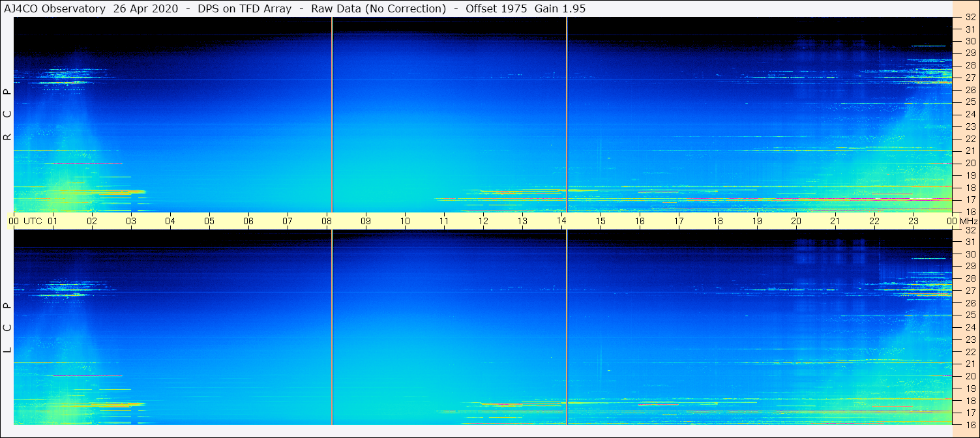The image size is (980, 438).
Task: Click the "R C P" vertical panel label
Action: [x=8, y=114]
